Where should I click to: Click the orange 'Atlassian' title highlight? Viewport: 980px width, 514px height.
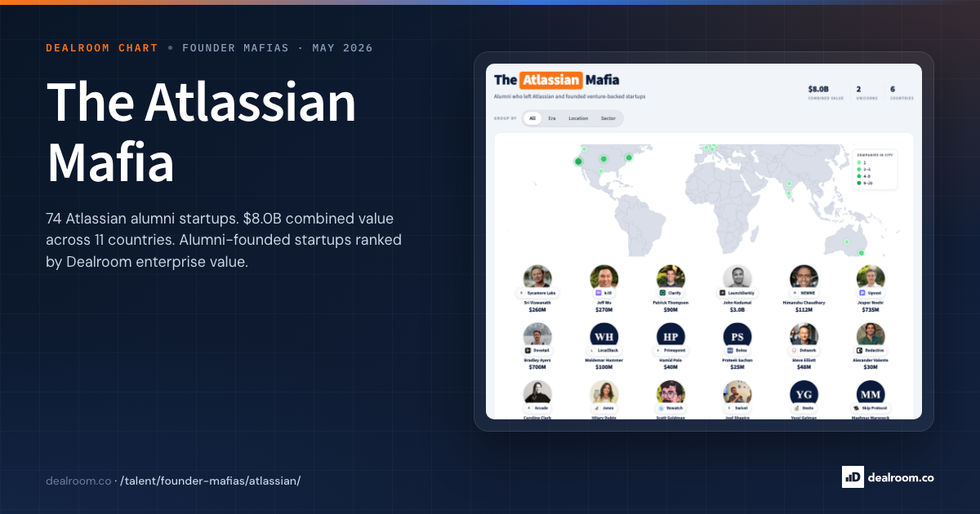pos(551,80)
